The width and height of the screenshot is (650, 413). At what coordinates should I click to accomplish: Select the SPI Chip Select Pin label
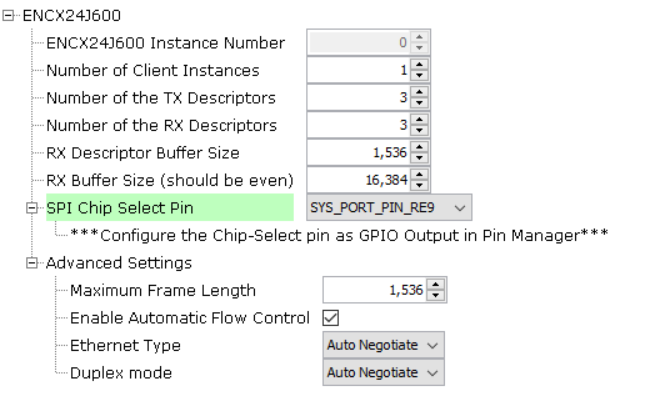[x=120, y=208]
